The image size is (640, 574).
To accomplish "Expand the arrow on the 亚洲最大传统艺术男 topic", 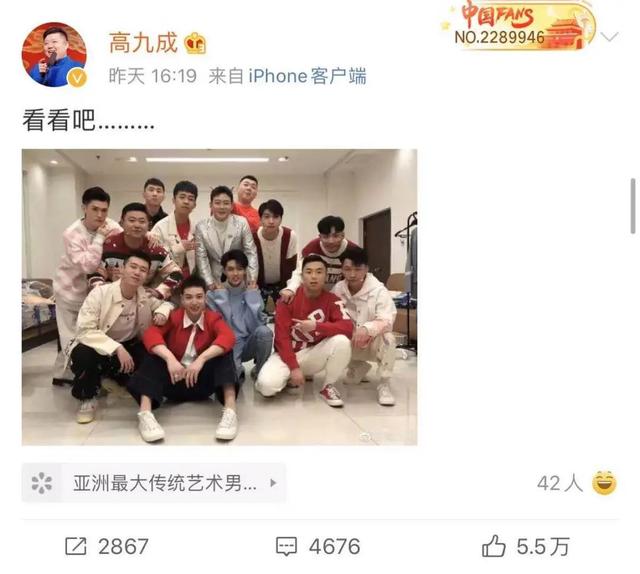I will coord(273,483).
